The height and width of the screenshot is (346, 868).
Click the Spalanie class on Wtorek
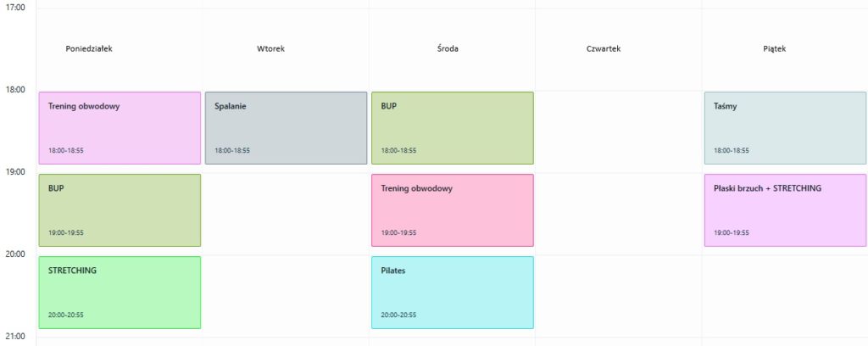pyautogui.click(x=286, y=128)
